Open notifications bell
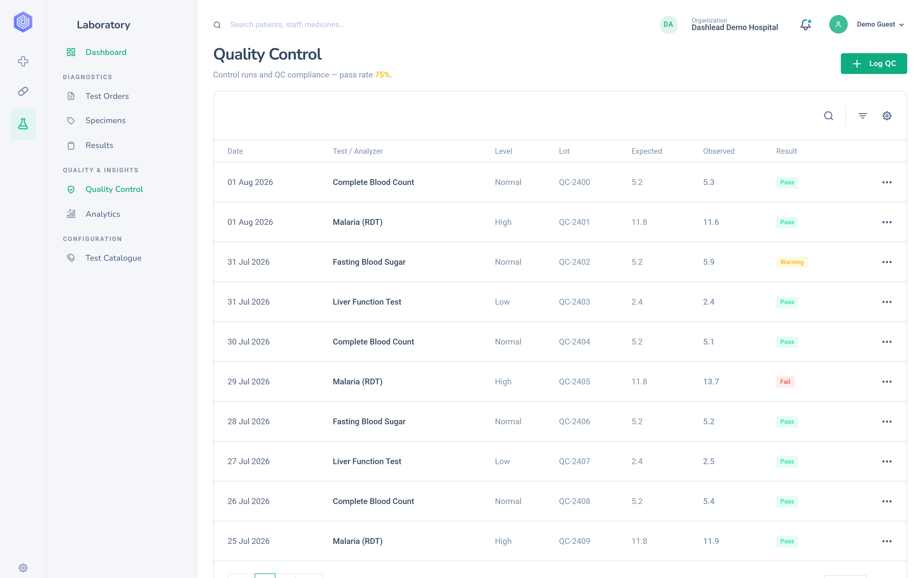The image size is (924, 578). (806, 24)
